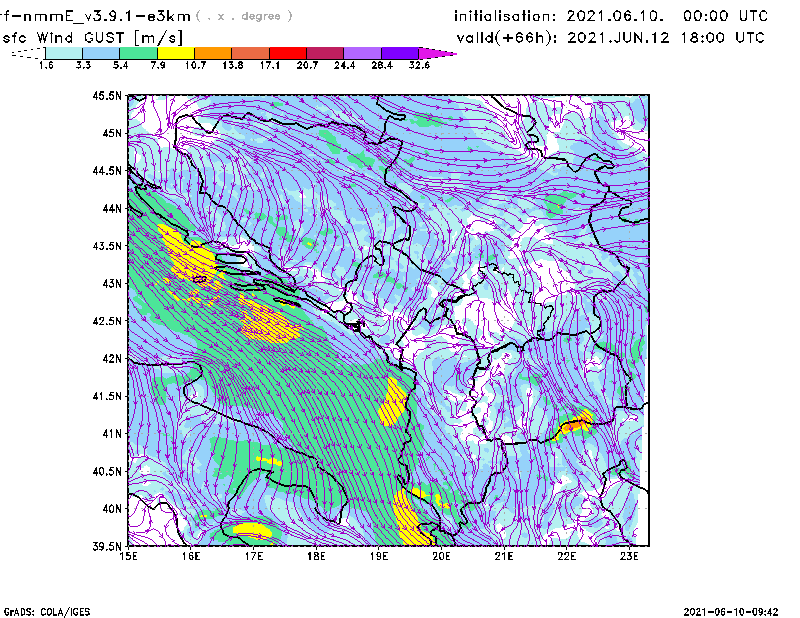Click the red 17.1–20.7 legend swatch
Viewport: 800px width, 618px height.
(x=288, y=53)
